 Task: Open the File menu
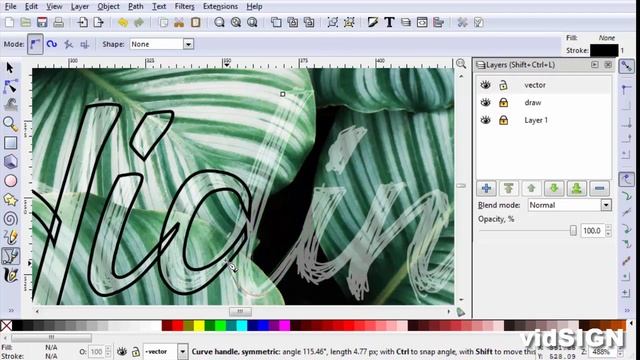10,7
